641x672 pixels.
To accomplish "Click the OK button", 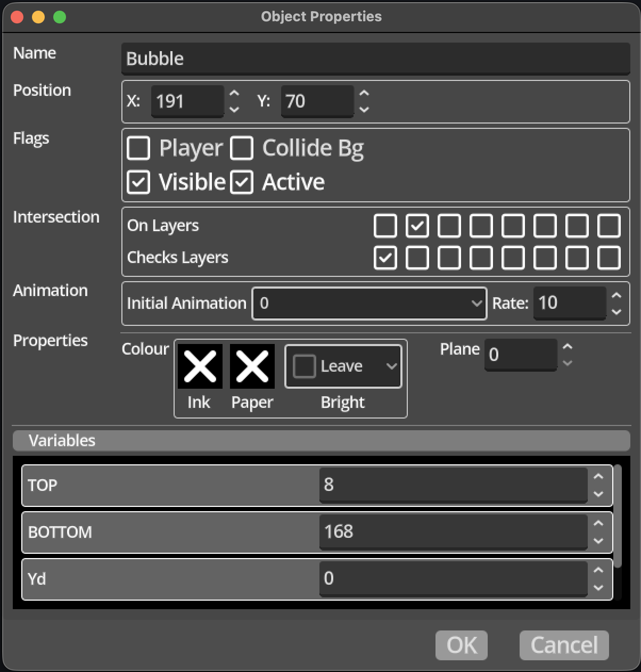I will (461, 645).
